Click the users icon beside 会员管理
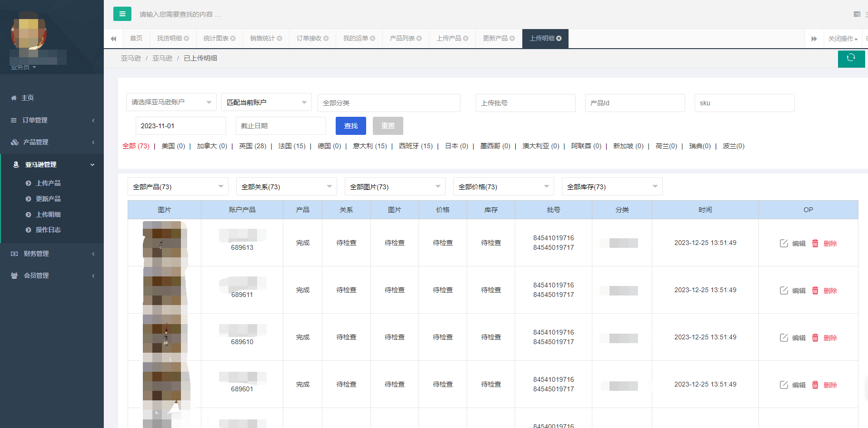The width and height of the screenshot is (868, 428). (14, 275)
